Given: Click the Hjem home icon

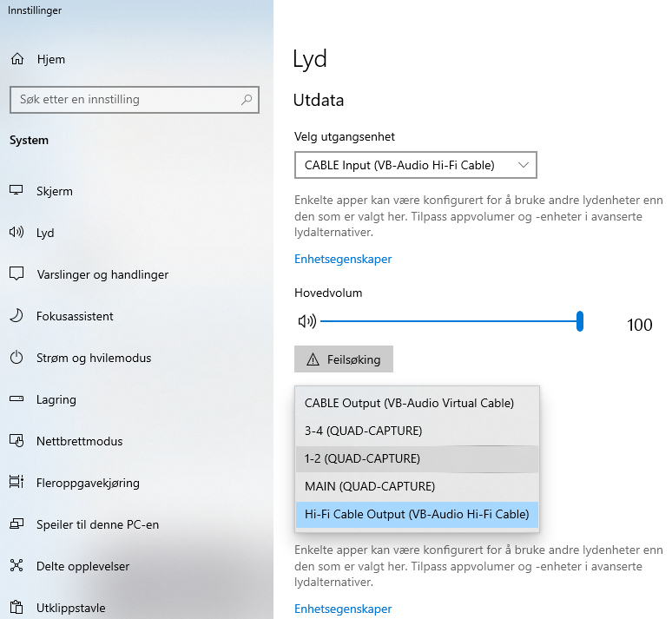Looking at the screenshot, I should (16, 60).
